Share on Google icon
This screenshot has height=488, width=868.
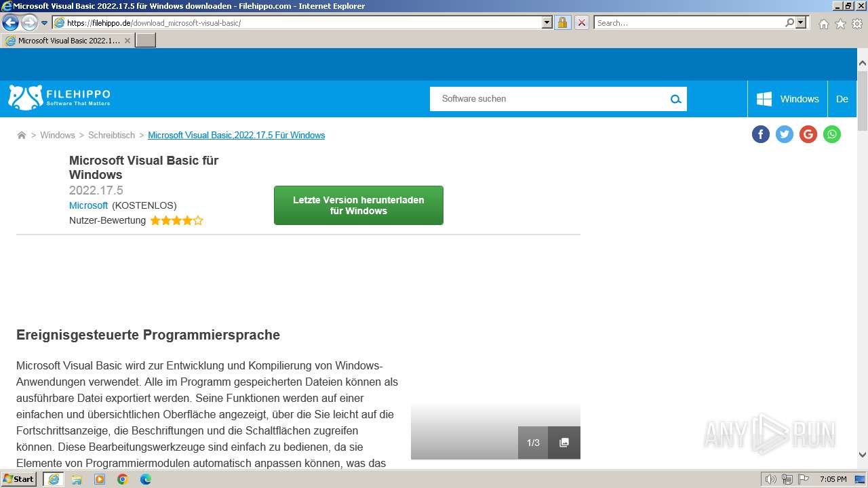click(x=808, y=134)
